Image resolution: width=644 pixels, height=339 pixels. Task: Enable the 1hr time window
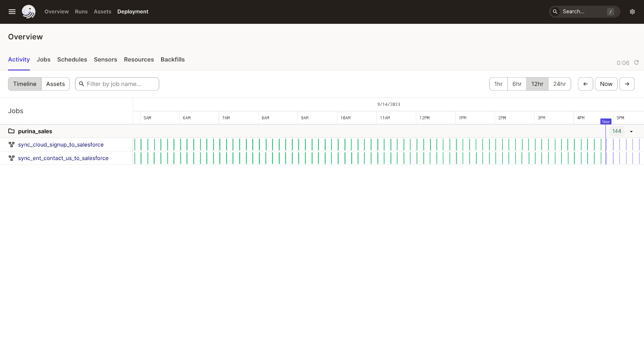(x=498, y=84)
